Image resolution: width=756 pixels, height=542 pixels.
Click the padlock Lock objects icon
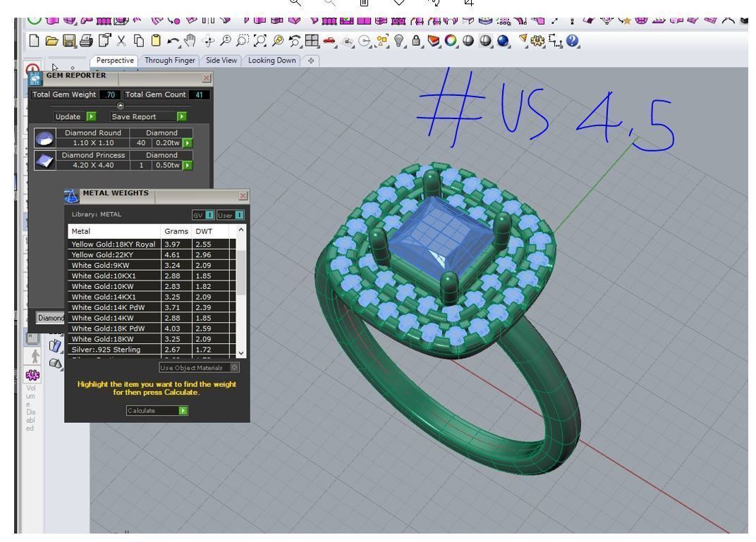tap(416, 41)
